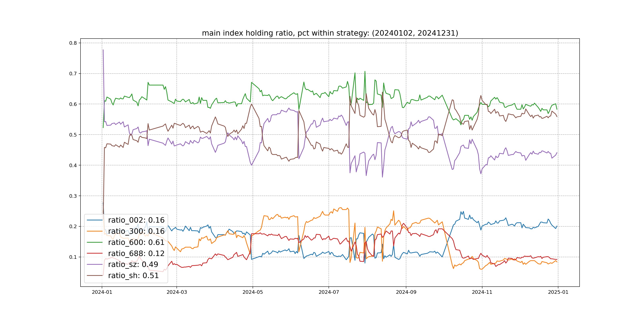The height and width of the screenshot is (322, 644).
Task: Select the 'ratio_600: 0.61' legend label
Action: pyautogui.click(x=136, y=242)
